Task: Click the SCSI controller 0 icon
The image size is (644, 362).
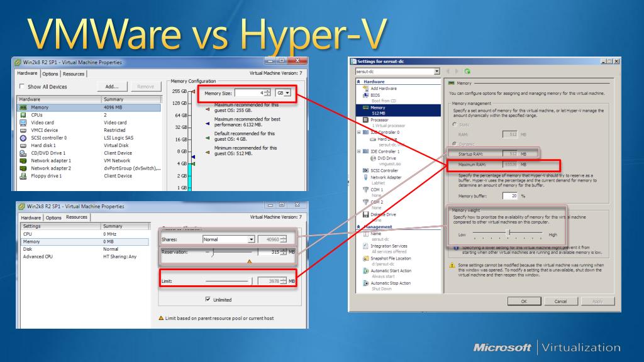Action: [x=23, y=138]
